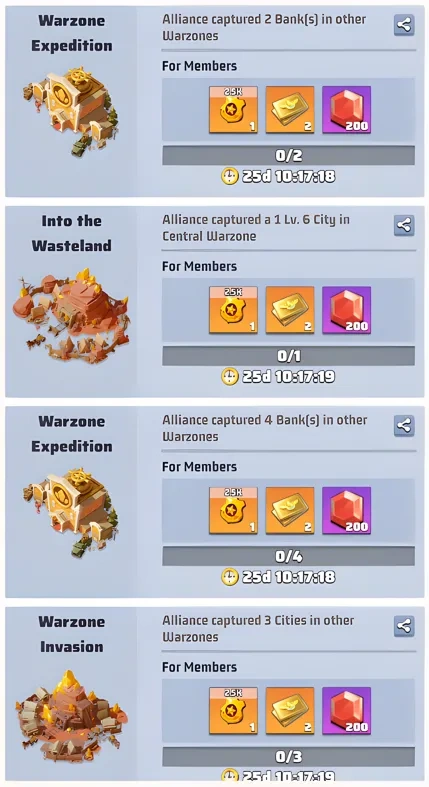
Task: Tap the golden tickets reward in 4 Banks quest
Action: coord(290,510)
